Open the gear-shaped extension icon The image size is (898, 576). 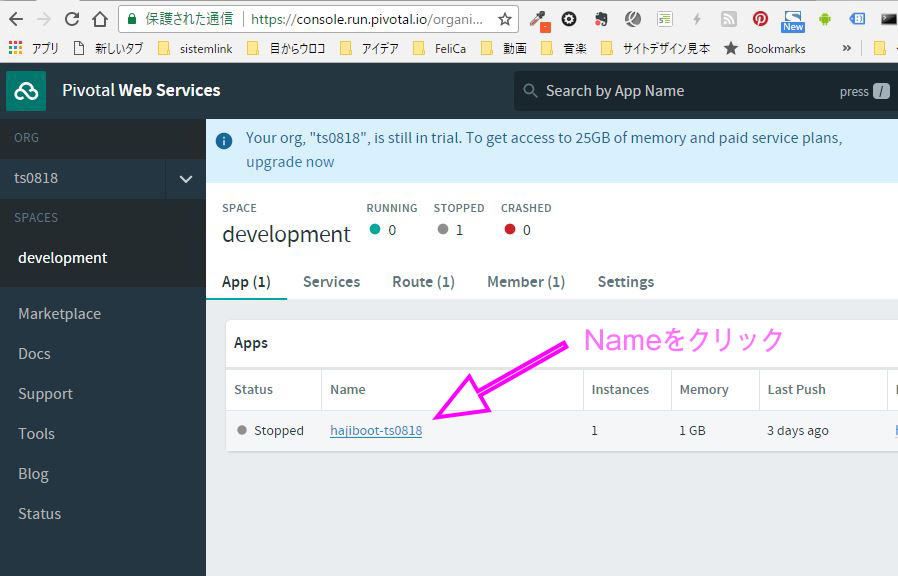pyautogui.click(x=569, y=19)
